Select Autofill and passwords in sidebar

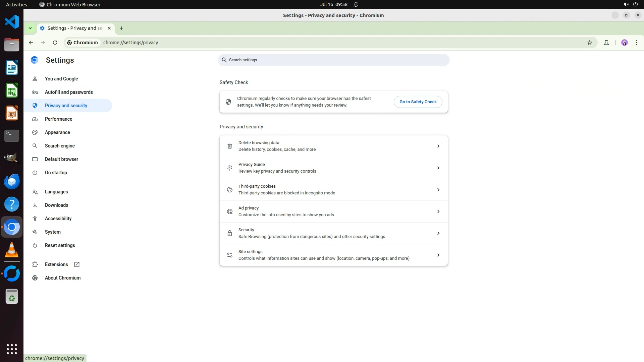(x=69, y=92)
